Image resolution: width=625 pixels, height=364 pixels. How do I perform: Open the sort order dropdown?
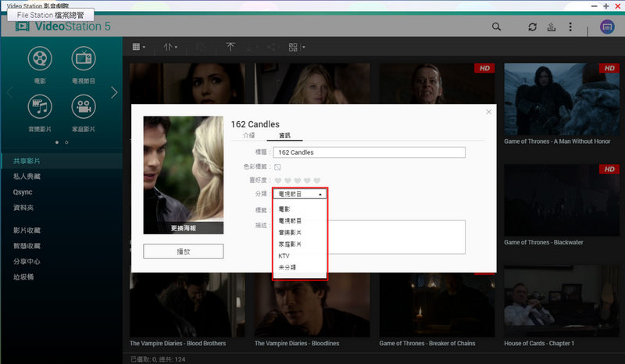point(170,47)
